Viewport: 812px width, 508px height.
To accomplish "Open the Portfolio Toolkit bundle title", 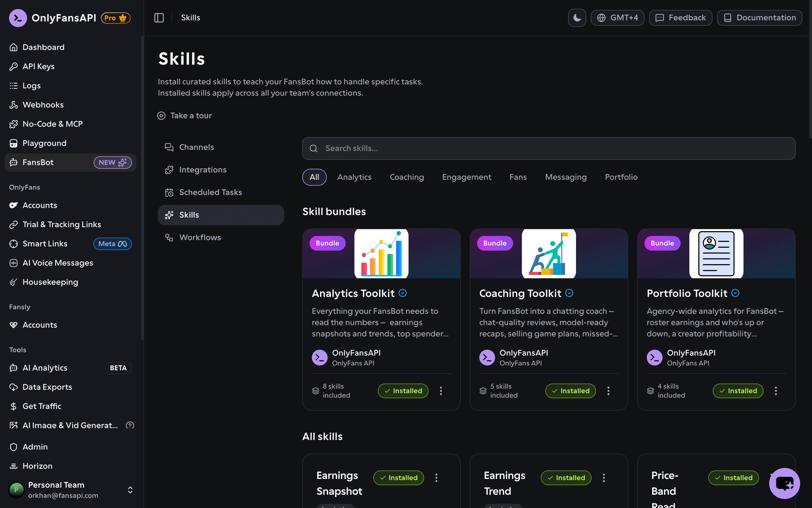I will pos(687,293).
